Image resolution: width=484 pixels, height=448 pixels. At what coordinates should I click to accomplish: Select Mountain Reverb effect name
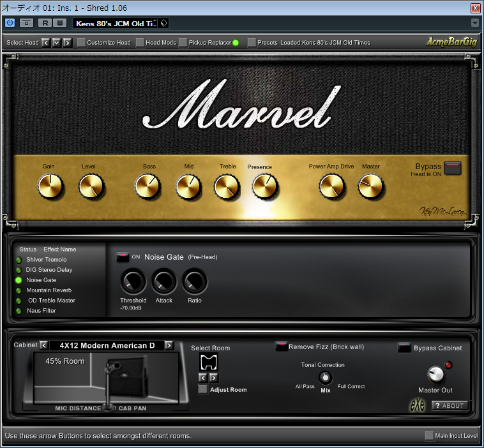49,290
